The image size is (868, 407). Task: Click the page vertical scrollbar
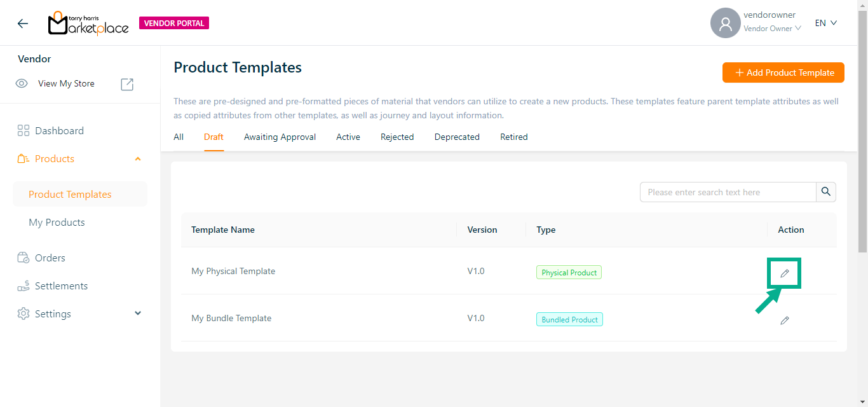pyautogui.click(x=862, y=127)
